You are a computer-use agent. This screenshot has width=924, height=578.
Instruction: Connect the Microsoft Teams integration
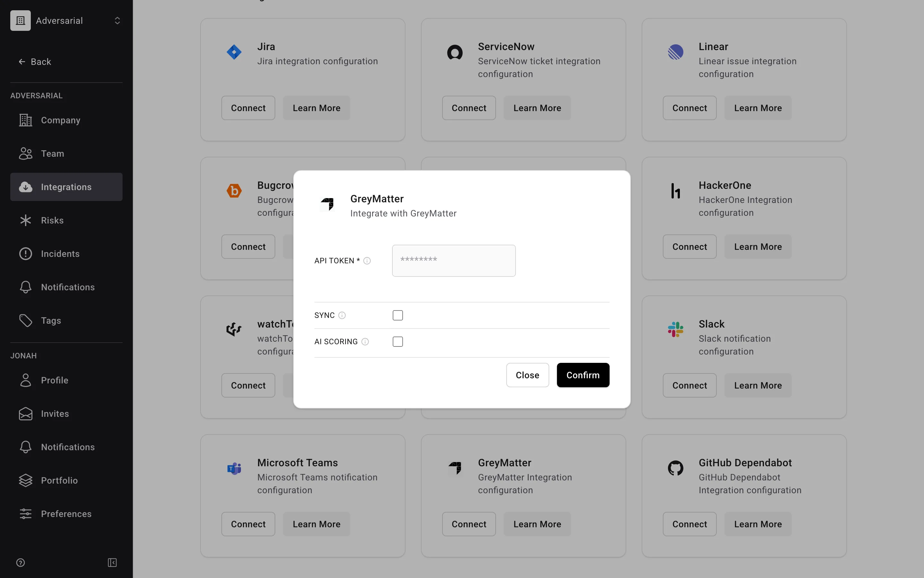(248, 524)
